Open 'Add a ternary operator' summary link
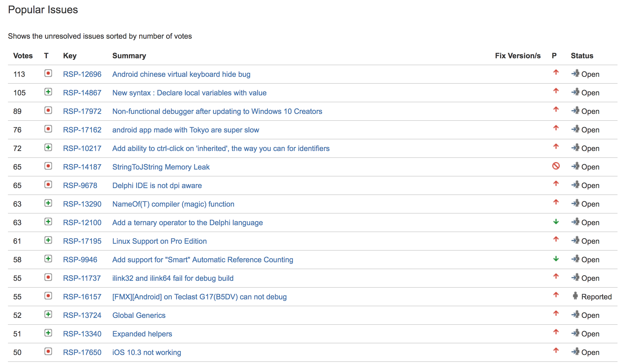 click(x=187, y=223)
